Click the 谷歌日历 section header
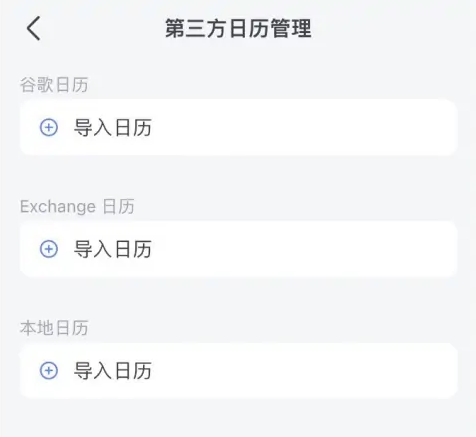Viewport: 476px width, 437px height. (x=54, y=85)
